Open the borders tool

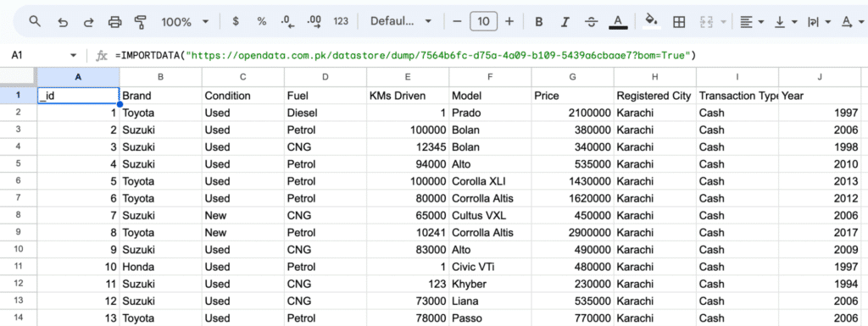tap(679, 21)
